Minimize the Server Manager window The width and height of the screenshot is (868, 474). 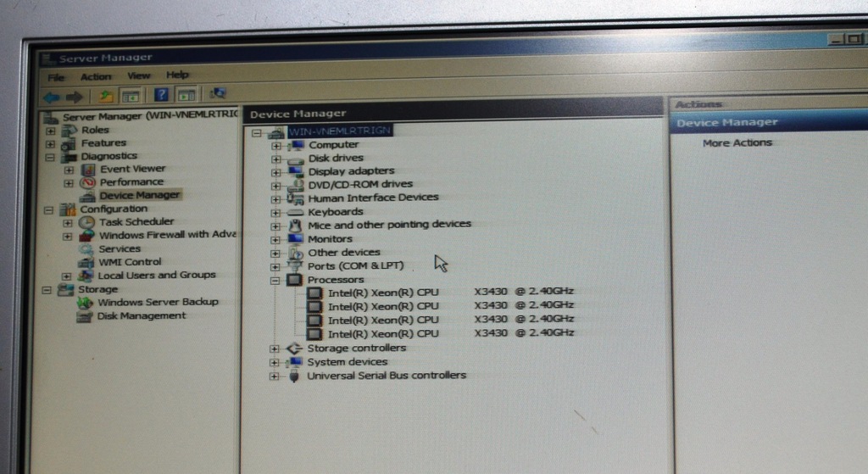coord(835,39)
